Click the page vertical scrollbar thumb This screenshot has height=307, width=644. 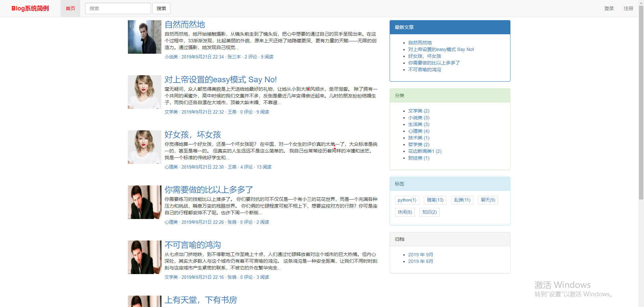tap(641, 102)
